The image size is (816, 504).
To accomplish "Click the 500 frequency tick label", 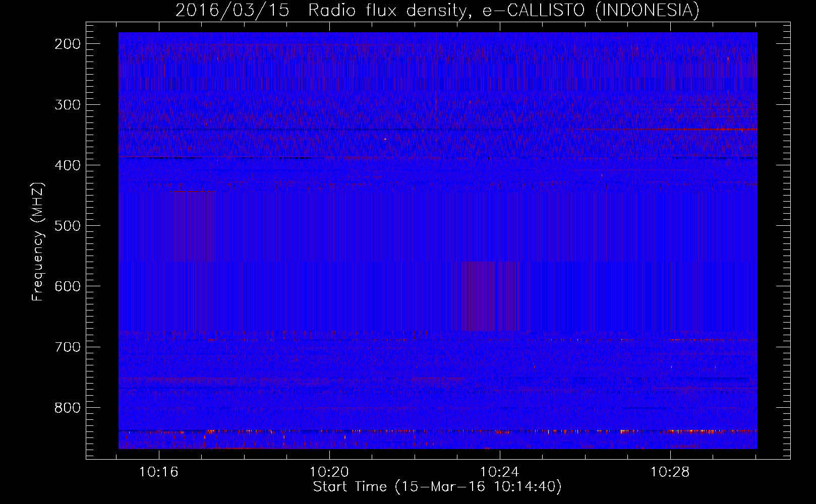I will click(x=67, y=226).
